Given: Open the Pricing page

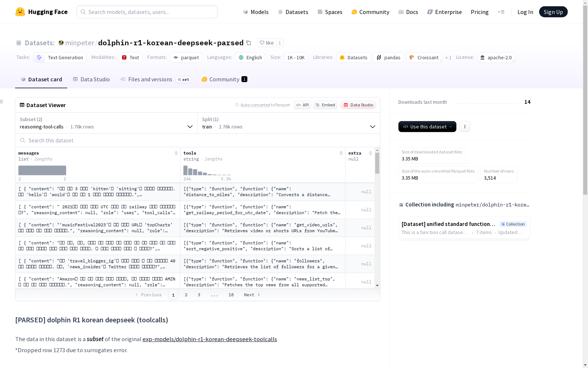Looking at the screenshot, I should click(x=480, y=12).
